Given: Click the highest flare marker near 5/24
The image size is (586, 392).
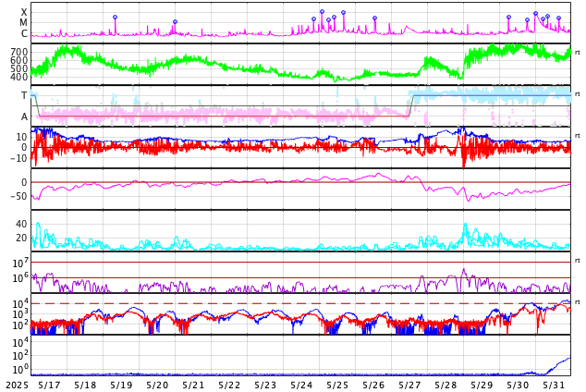Looking at the screenshot, I should (323, 12).
